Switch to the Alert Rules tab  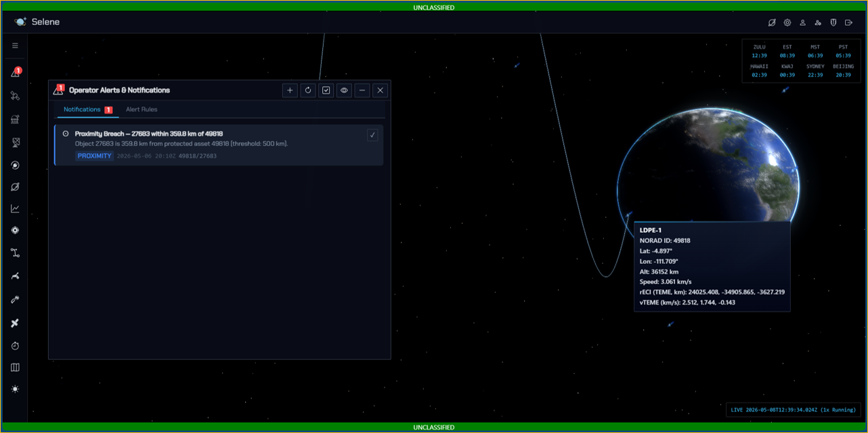coord(142,110)
